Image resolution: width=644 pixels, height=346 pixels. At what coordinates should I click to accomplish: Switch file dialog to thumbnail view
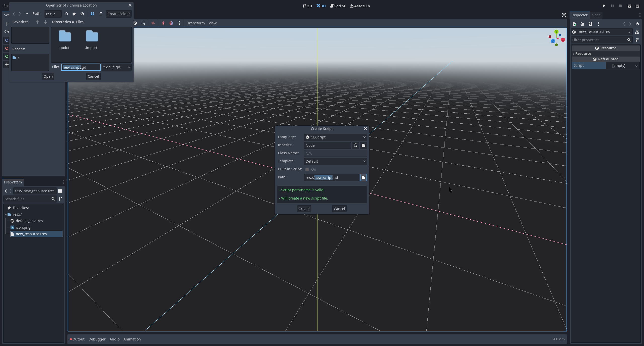[x=92, y=14]
